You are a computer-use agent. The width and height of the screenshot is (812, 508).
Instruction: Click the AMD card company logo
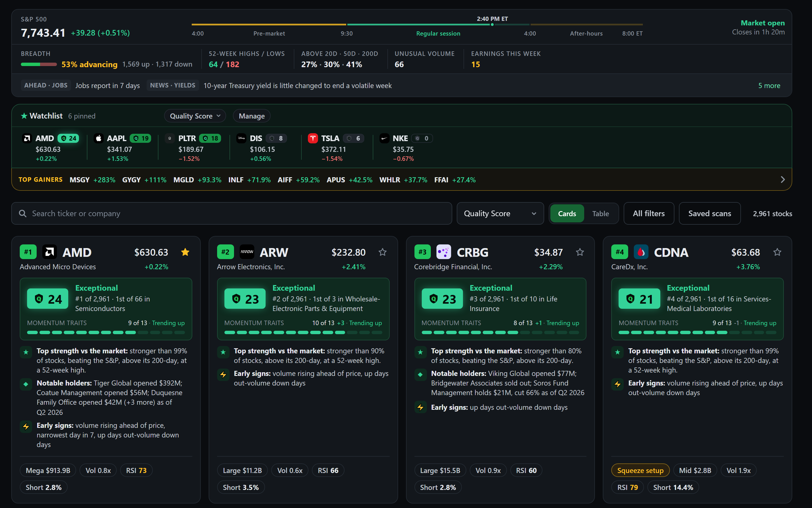point(50,252)
